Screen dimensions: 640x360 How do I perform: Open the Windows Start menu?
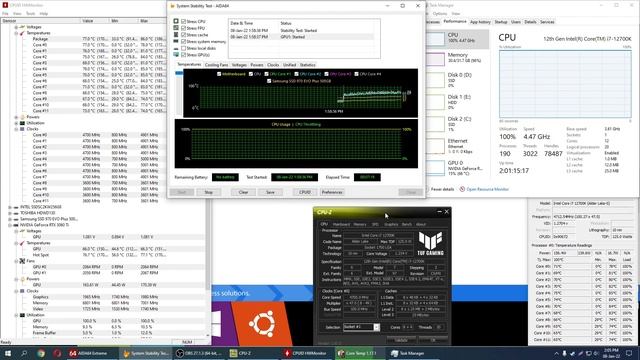(x=8, y=353)
